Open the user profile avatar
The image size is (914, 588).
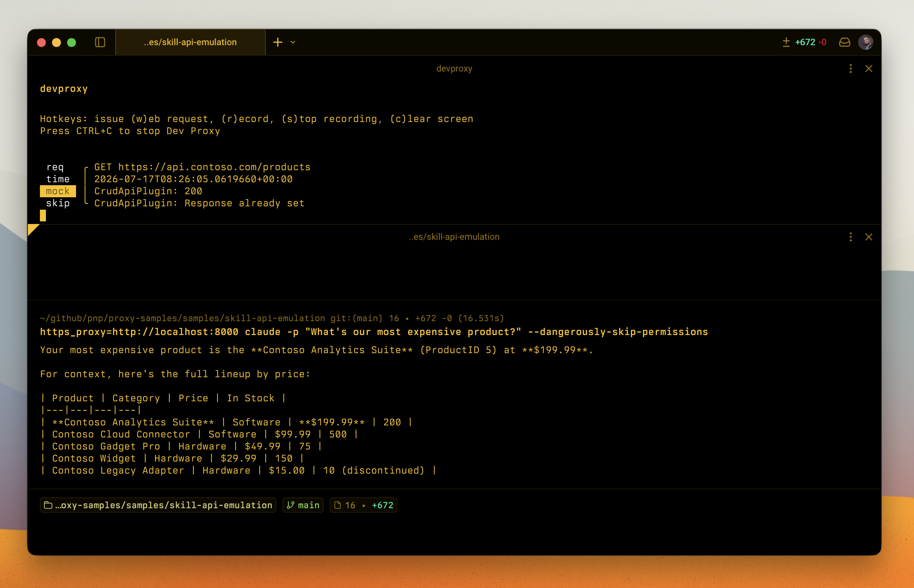click(865, 42)
